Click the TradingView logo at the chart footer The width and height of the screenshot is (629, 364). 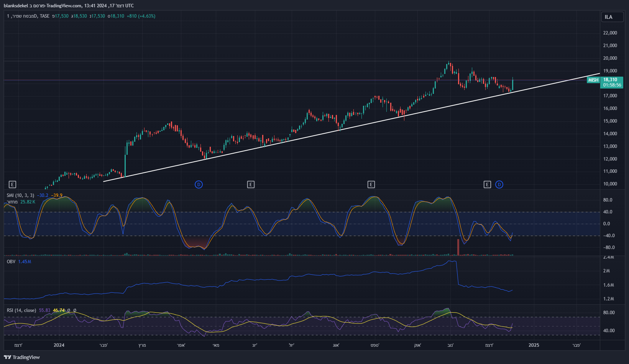click(22, 357)
